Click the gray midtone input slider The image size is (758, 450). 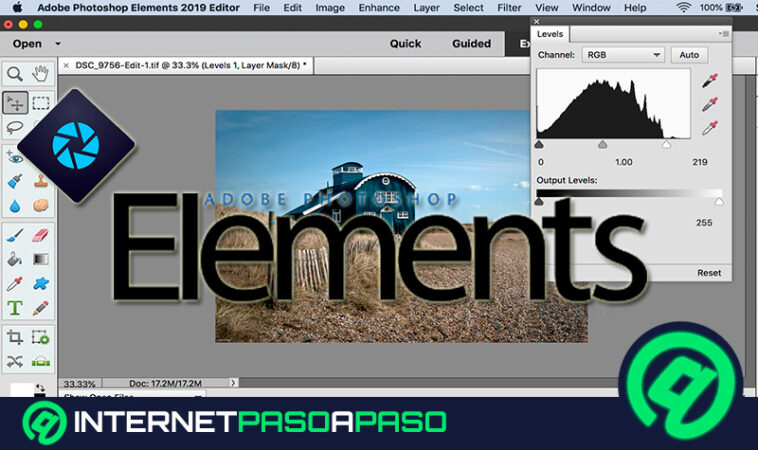(x=602, y=145)
